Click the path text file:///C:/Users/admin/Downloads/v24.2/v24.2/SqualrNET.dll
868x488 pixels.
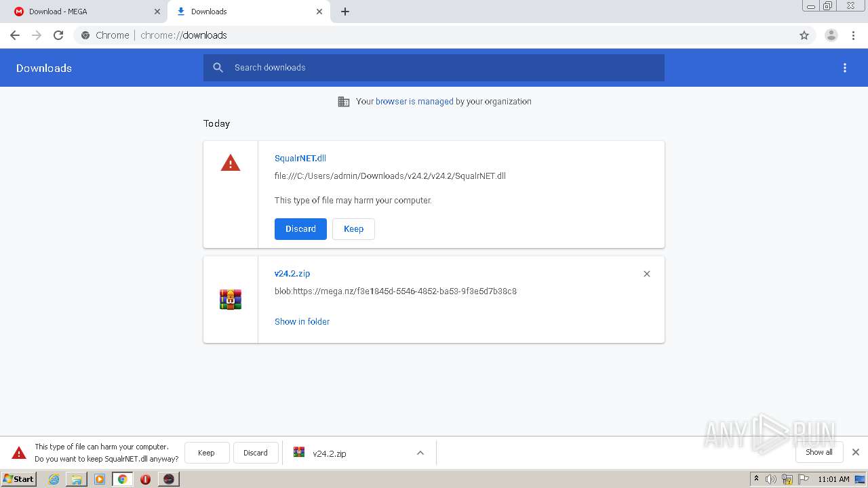390,176
